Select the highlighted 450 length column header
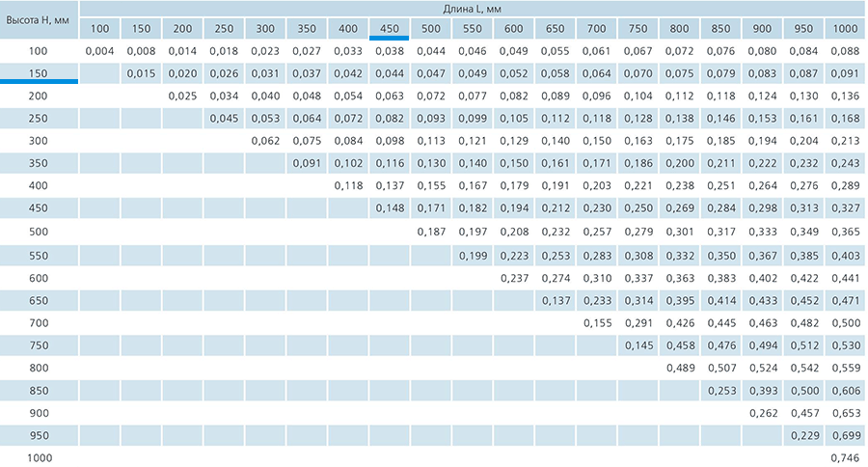 (x=390, y=29)
